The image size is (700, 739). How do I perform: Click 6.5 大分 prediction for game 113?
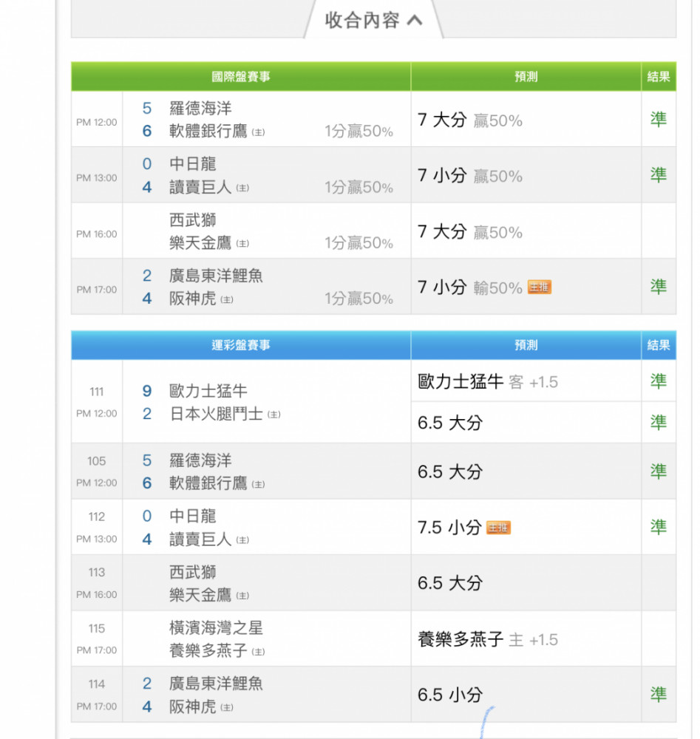[x=450, y=582]
